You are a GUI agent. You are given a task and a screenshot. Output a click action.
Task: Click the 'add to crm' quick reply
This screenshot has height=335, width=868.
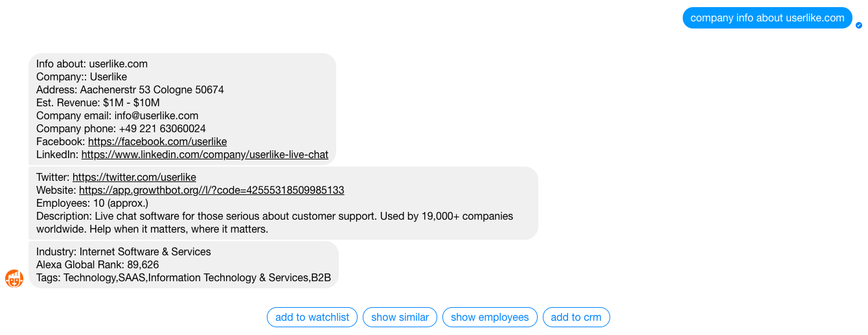pos(576,317)
